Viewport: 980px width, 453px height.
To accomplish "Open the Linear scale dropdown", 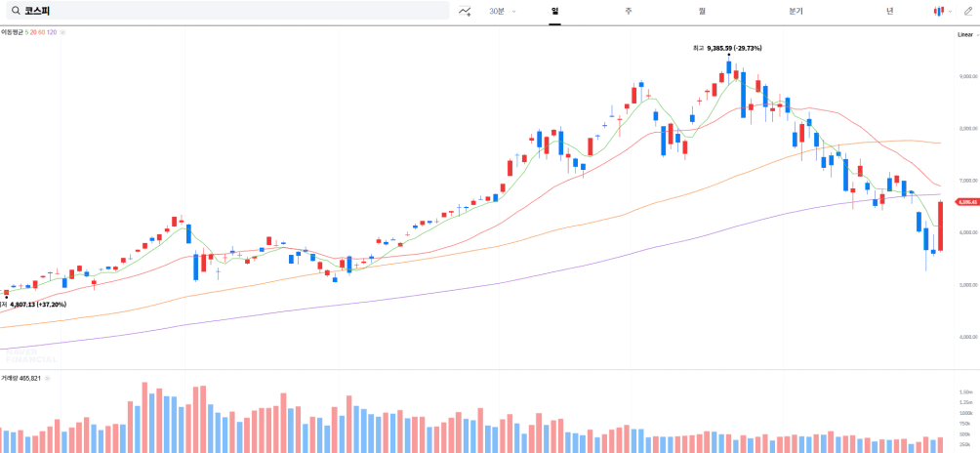I will [968, 35].
